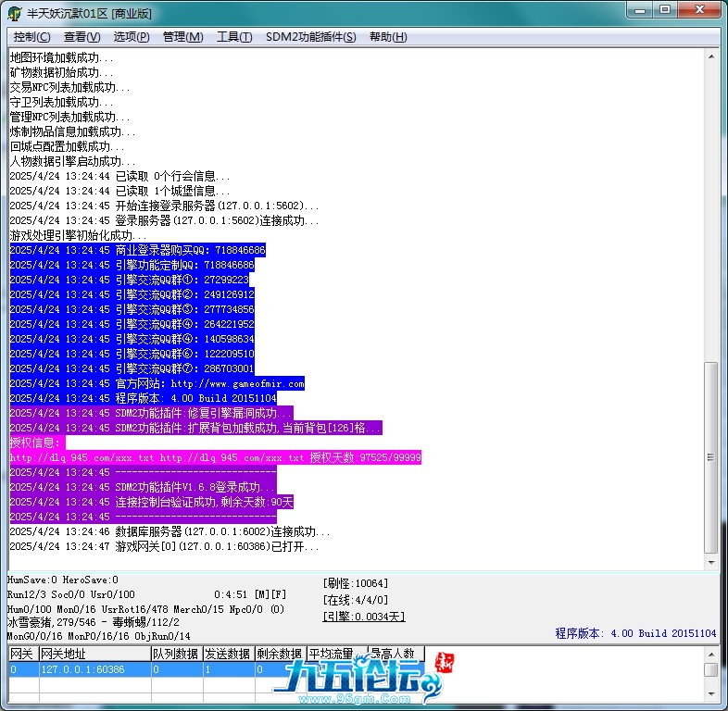Image resolution: width=728 pixels, height=711 pixels.
Task: Click the 游戏处理引擎初始化成功 line
Action: [78, 235]
